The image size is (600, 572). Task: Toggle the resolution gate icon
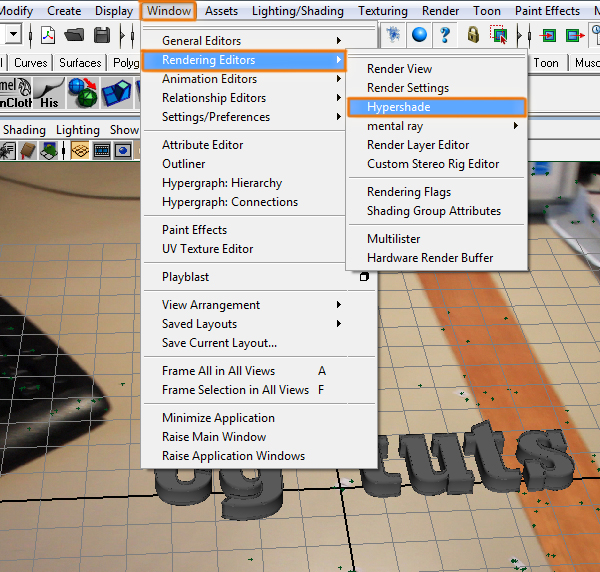point(123,150)
